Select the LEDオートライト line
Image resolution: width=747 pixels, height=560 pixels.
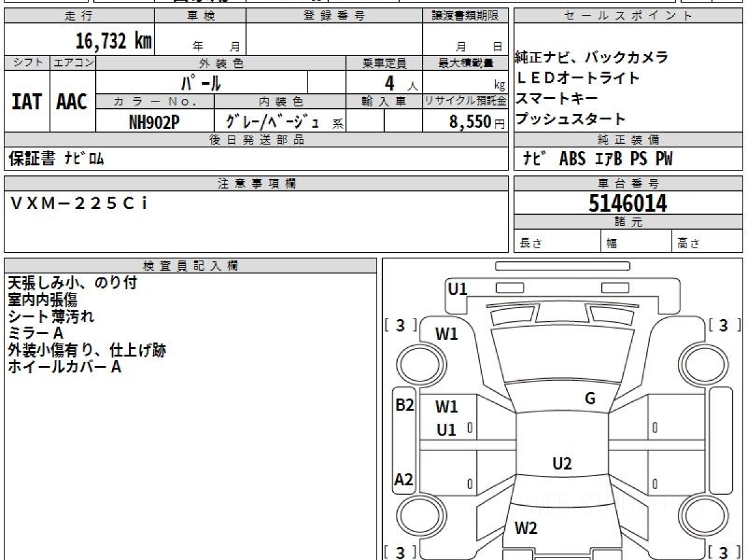(x=578, y=78)
